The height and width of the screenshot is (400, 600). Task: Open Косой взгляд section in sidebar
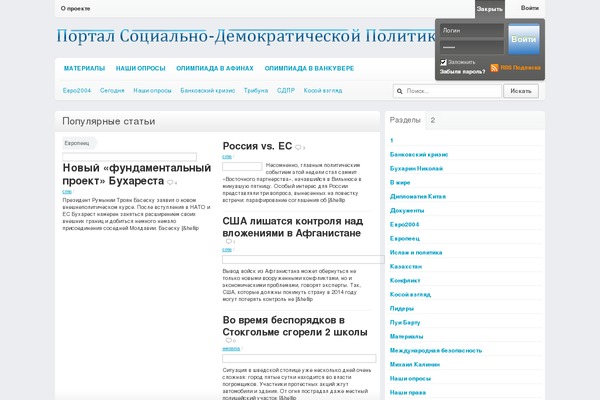click(x=410, y=294)
